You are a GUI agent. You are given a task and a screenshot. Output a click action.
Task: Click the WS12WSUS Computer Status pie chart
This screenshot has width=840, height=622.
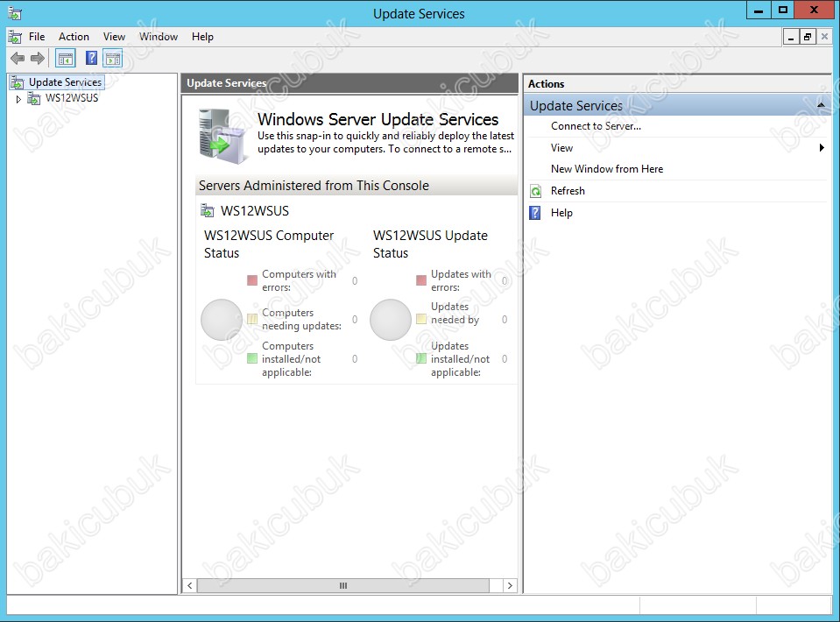(x=222, y=320)
